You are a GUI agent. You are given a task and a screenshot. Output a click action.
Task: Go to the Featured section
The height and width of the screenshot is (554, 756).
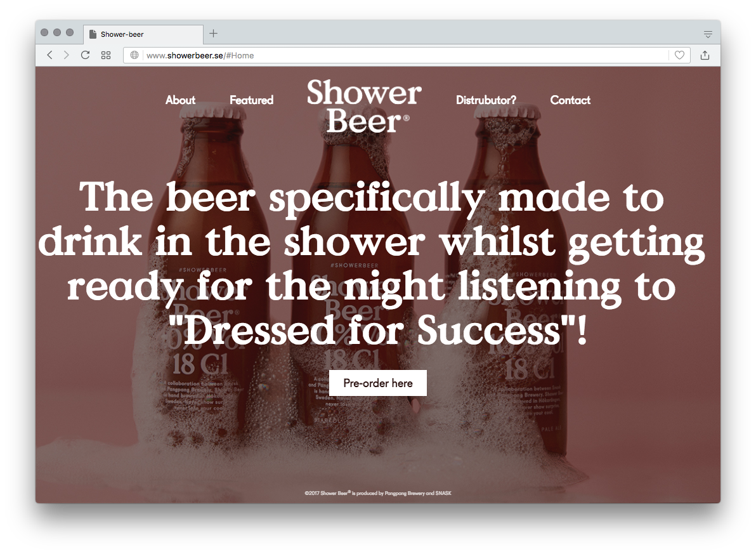[251, 100]
